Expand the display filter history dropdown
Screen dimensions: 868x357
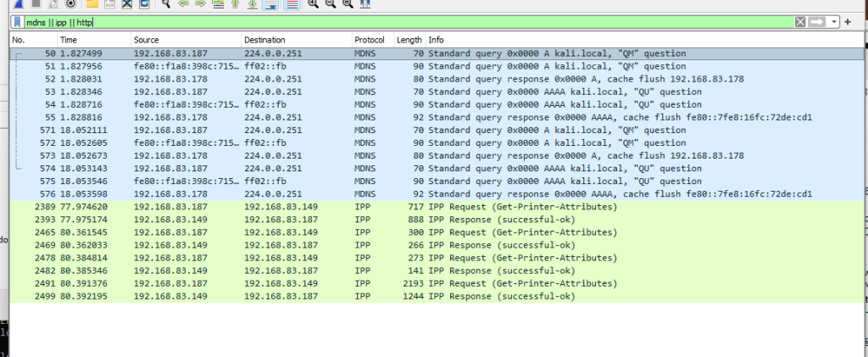[x=835, y=22]
